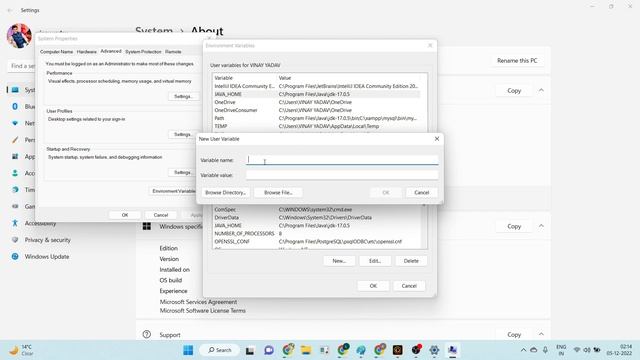Open Accessibility in the Settings sidebar
Viewport: 640px width, 360px height.
pyautogui.click(x=40, y=223)
